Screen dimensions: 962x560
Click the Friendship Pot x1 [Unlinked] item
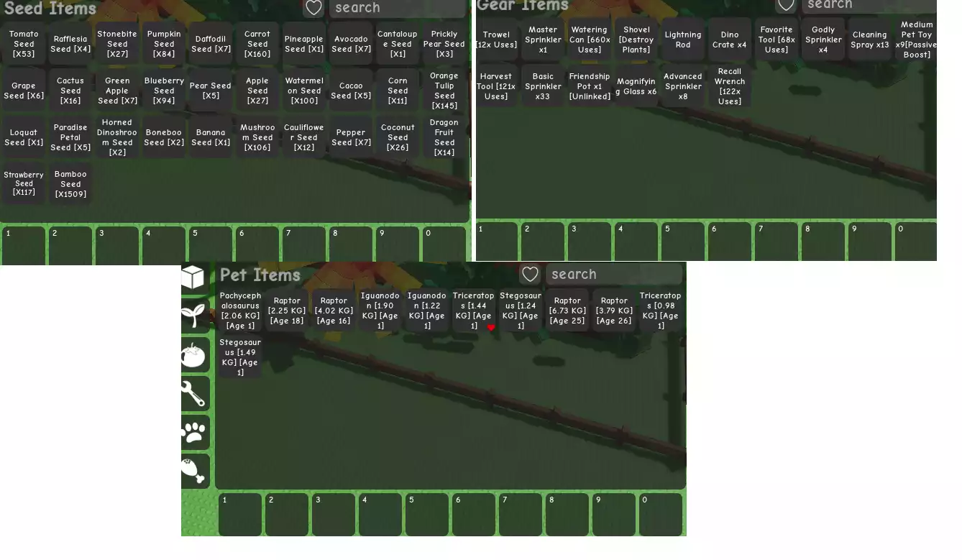[x=590, y=86]
